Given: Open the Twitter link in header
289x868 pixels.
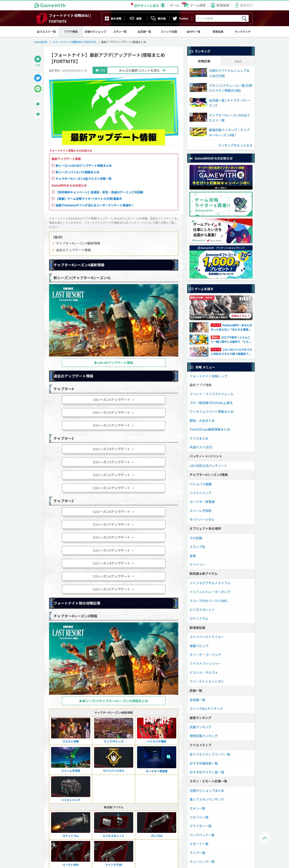Looking at the screenshot, I should [x=181, y=18].
